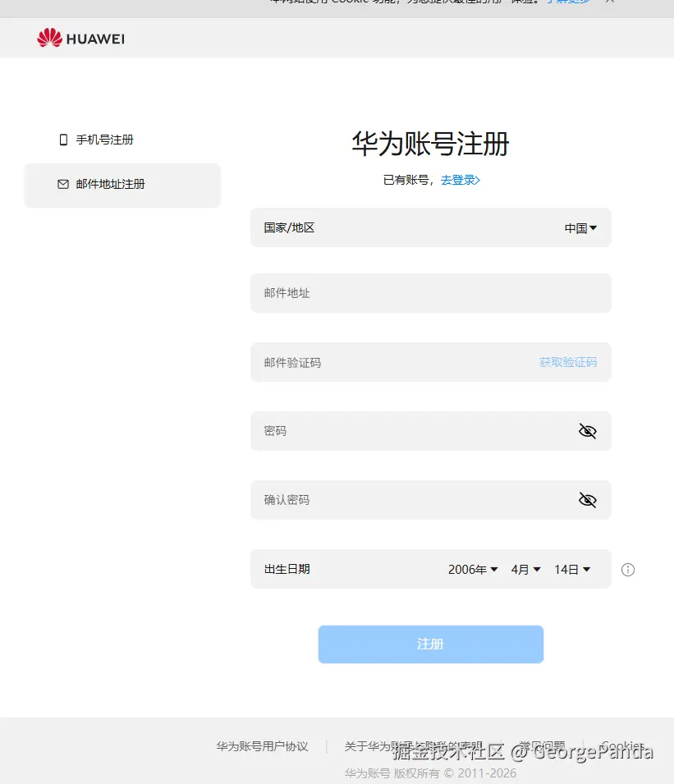The width and height of the screenshot is (674, 784).
Task: Open the 了解更多 cookie details link
Action: click(x=566, y=2)
